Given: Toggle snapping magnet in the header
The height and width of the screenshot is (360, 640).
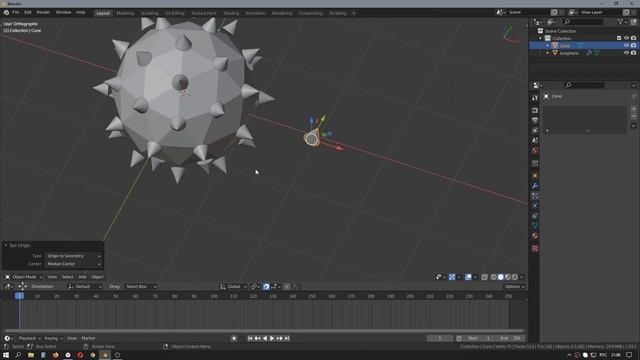Looking at the screenshot, I should point(266,287).
